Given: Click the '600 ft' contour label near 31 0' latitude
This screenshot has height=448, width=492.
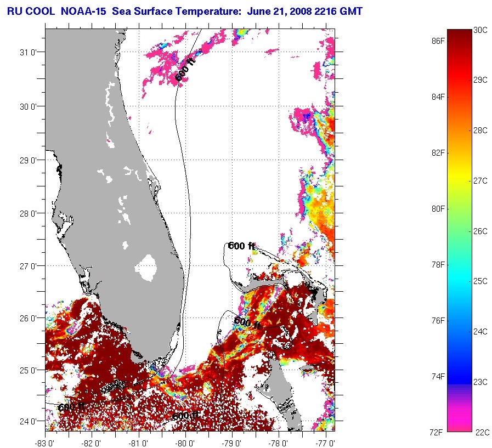Looking at the screenshot, I should click(185, 70).
